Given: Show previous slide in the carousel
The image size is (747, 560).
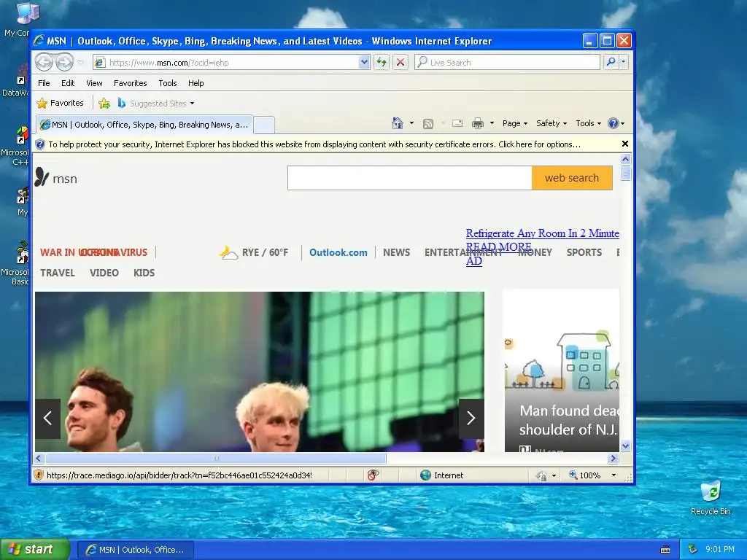Looking at the screenshot, I should 47,418.
